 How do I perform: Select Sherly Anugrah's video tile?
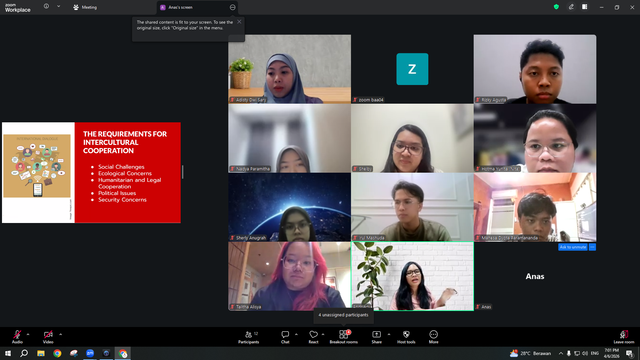(289, 207)
